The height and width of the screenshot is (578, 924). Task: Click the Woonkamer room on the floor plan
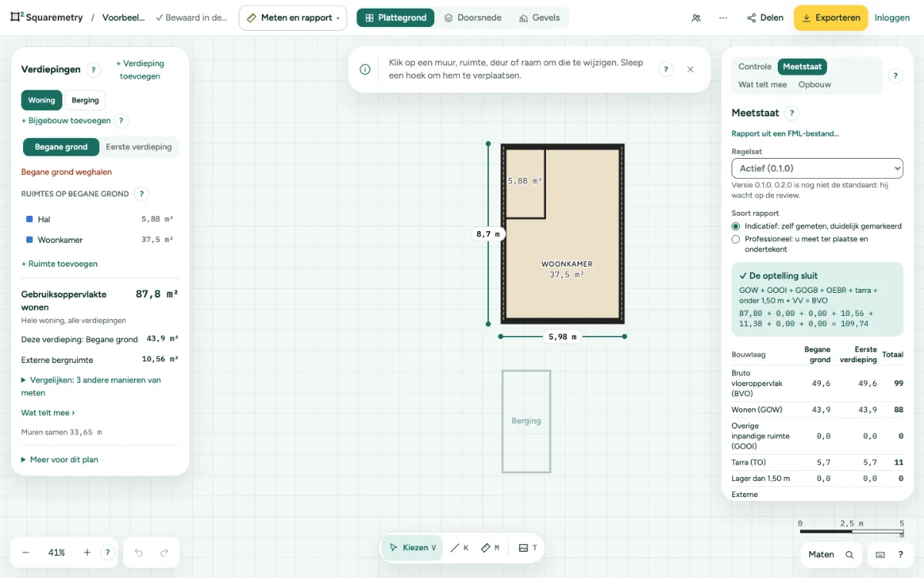pos(566,269)
